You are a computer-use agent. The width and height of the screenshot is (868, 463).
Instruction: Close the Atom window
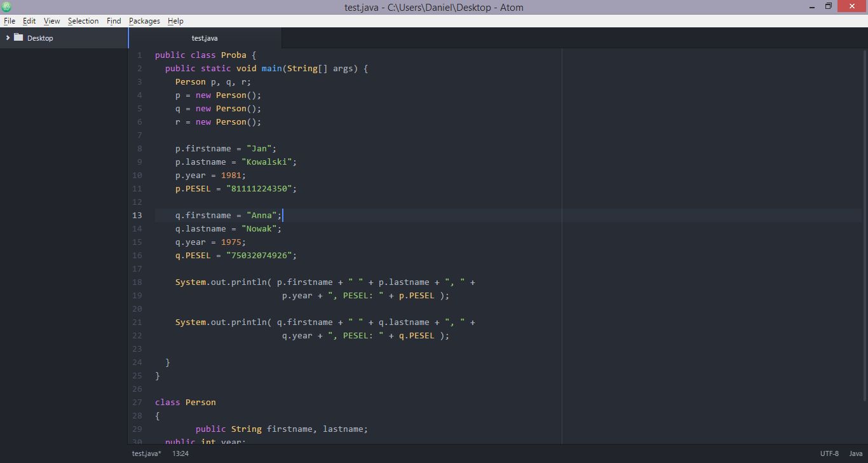852,6
